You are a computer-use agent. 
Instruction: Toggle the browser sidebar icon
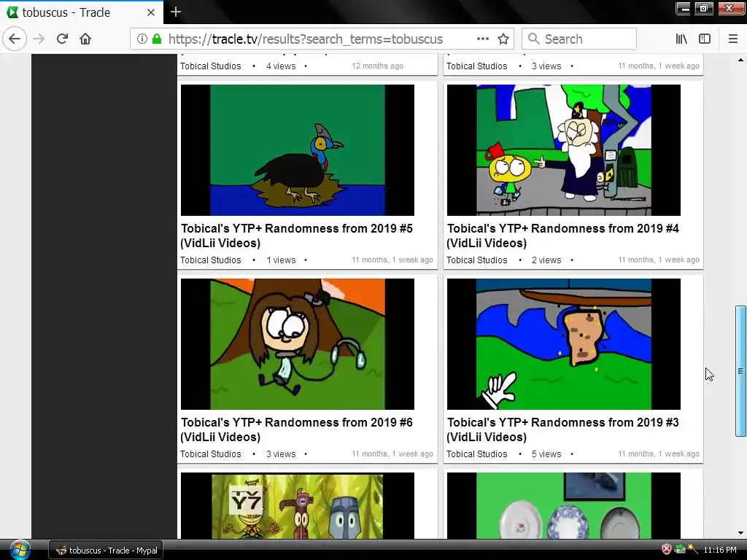pyautogui.click(x=705, y=39)
